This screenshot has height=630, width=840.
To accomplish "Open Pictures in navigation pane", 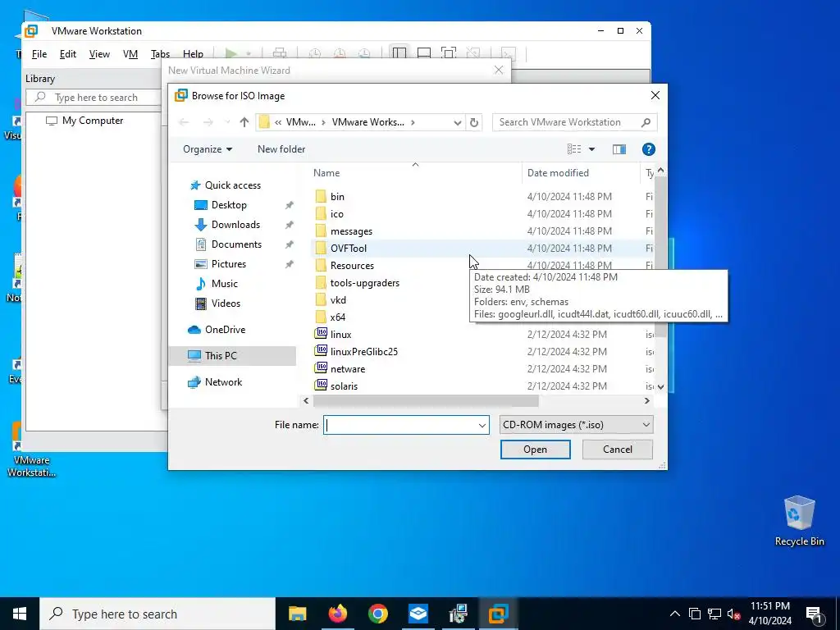I will click(229, 264).
